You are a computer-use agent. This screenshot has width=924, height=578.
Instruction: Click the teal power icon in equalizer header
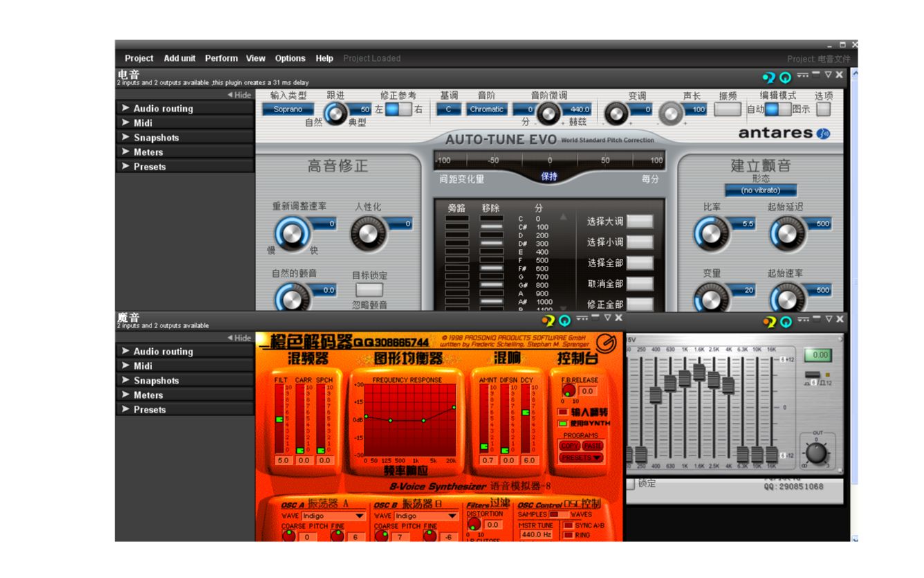(x=786, y=322)
